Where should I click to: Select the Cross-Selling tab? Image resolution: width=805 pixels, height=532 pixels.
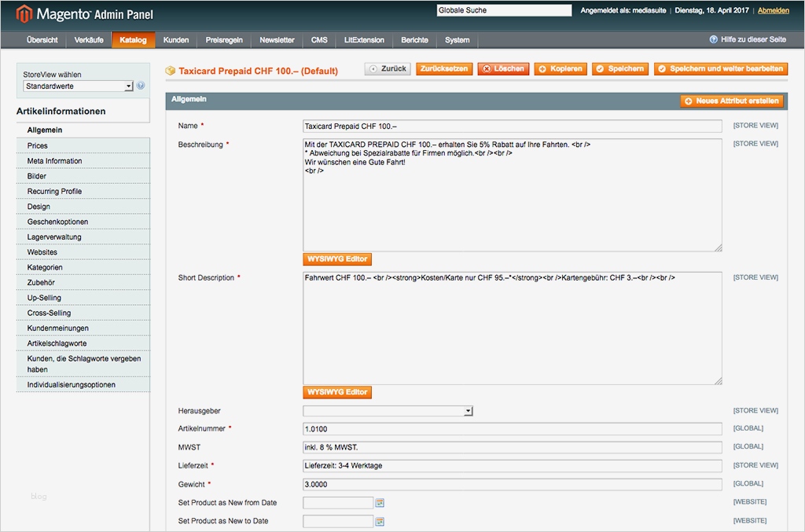pyautogui.click(x=83, y=313)
